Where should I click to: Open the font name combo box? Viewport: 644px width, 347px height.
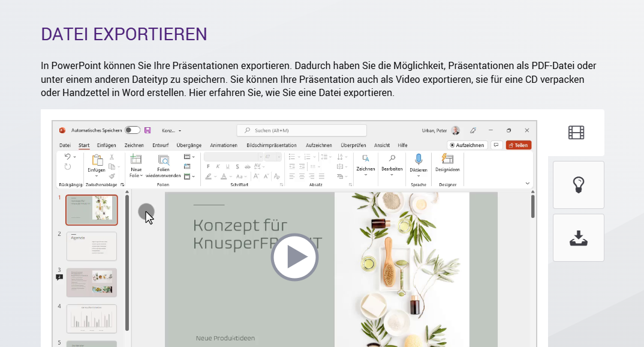(x=233, y=157)
